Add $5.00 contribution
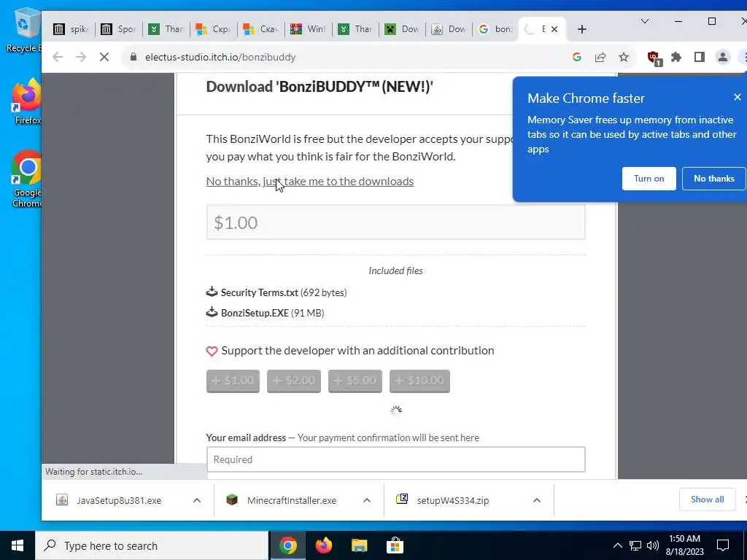The height and width of the screenshot is (560, 747). [x=355, y=381]
